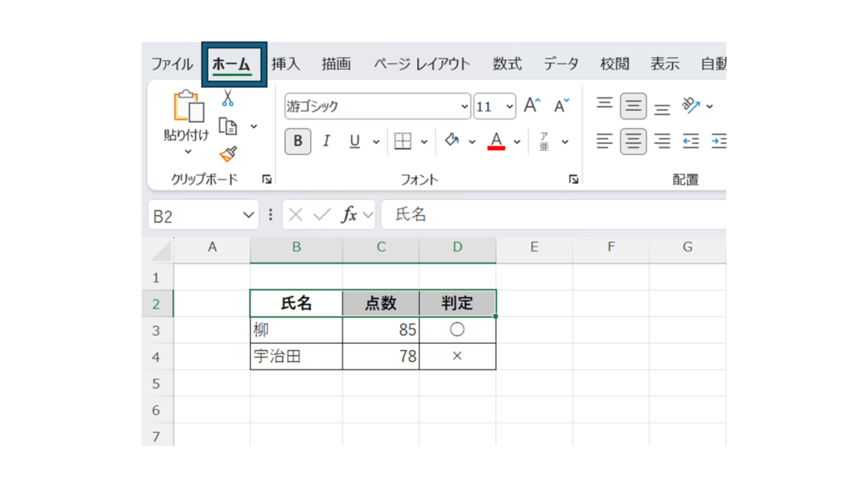Click the Borders icon
This screenshot has height=488, width=868.
click(403, 141)
